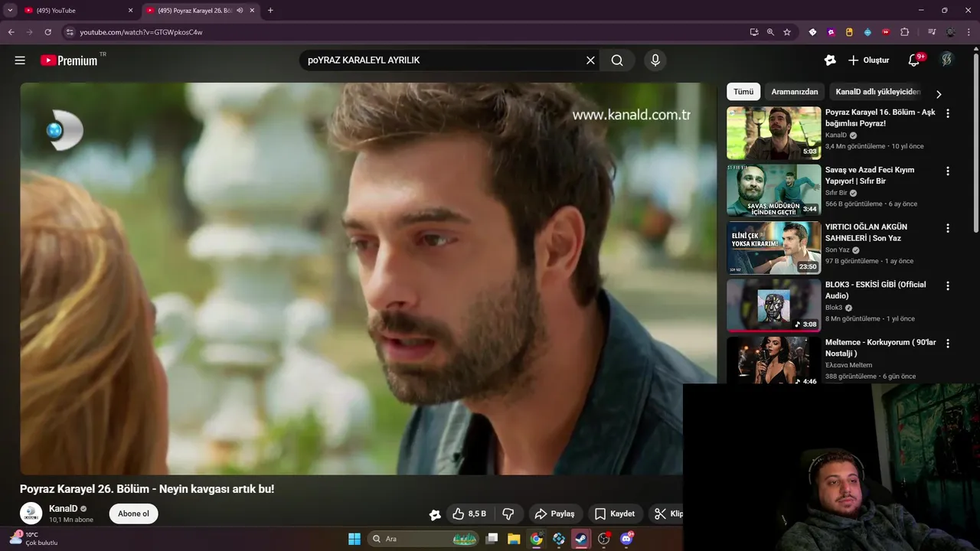Show more filter chips with the arrow
The height and width of the screenshot is (551, 980).
click(x=939, y=94)
